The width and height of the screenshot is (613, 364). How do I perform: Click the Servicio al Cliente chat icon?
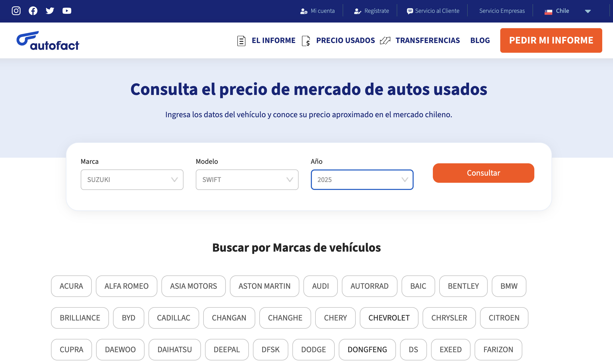[410, 11]
